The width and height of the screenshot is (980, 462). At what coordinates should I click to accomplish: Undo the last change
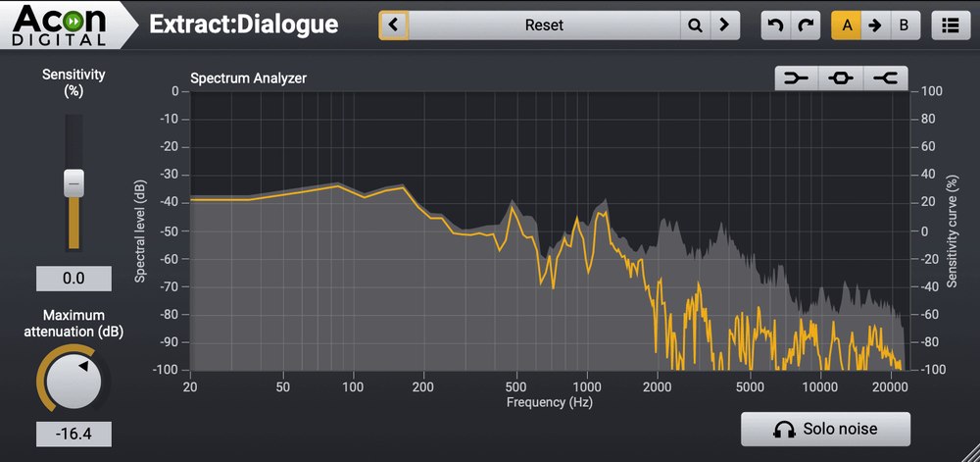(775, 26)
